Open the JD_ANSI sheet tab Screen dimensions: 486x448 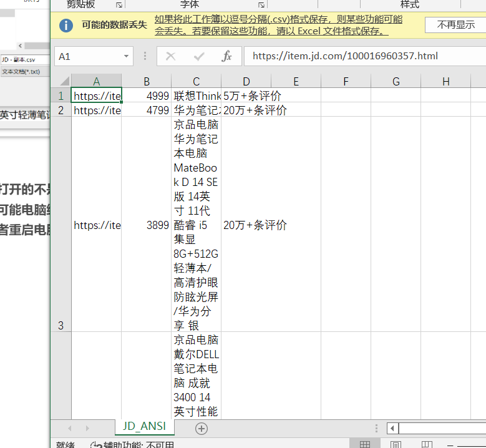145,427
